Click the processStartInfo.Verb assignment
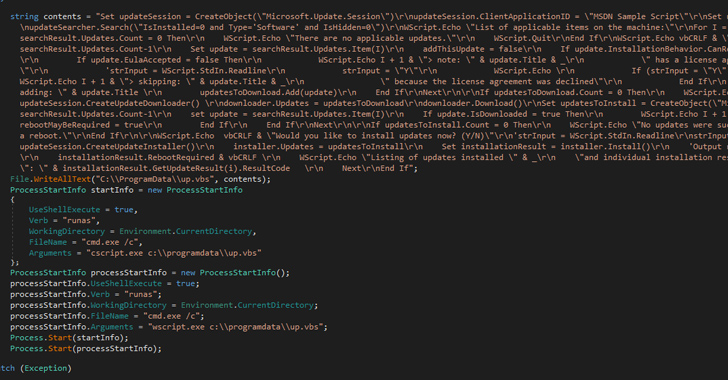The width and height of the screenshot is (728, 380). [86, 294]
